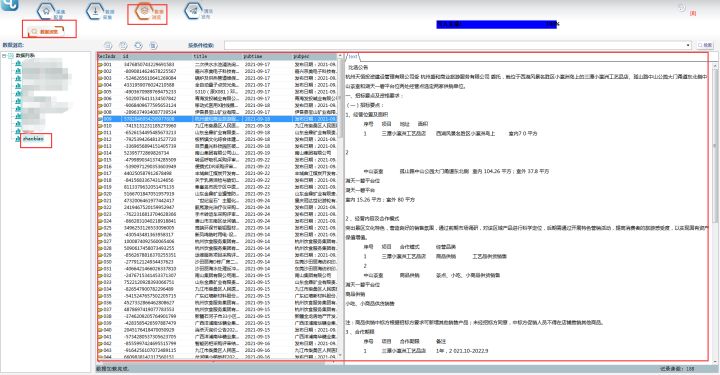Click pubtime 2021-09-22 in row 016

pos(258,167)
